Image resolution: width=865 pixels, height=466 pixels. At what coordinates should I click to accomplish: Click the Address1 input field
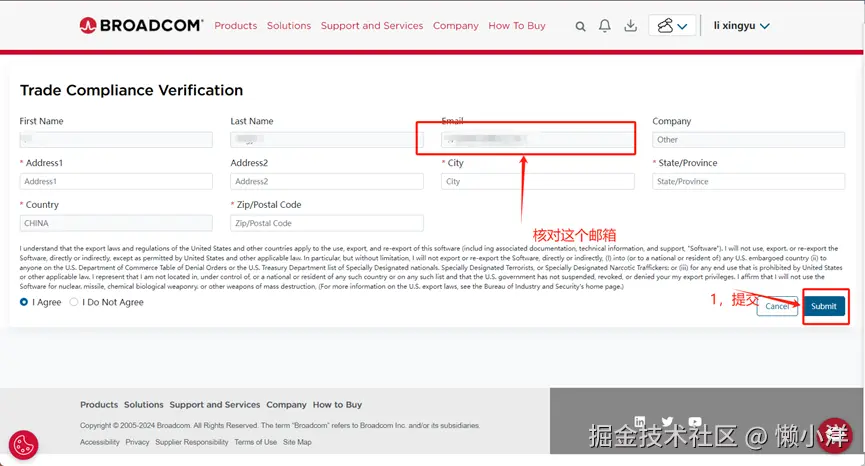tap(116, 181)
